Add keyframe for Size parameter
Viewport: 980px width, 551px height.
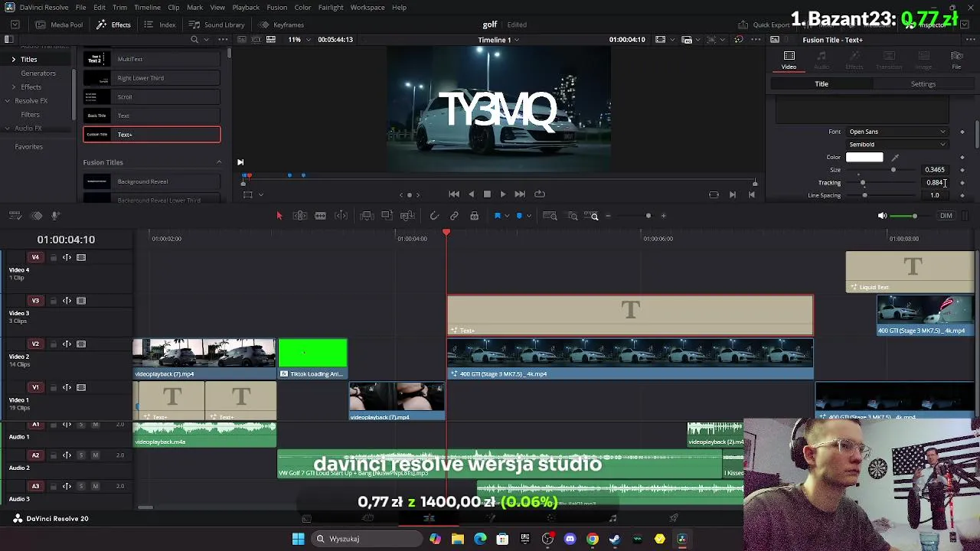962,170
